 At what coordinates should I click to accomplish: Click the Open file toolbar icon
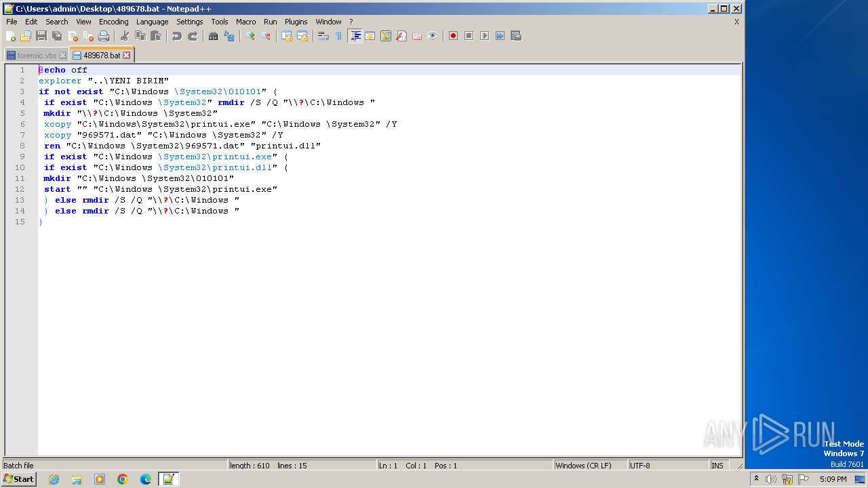[x=26, y=36]
